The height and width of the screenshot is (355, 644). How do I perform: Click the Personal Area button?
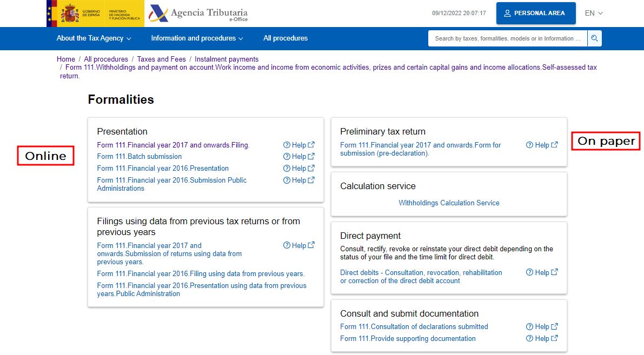click(x=534, y=13)
